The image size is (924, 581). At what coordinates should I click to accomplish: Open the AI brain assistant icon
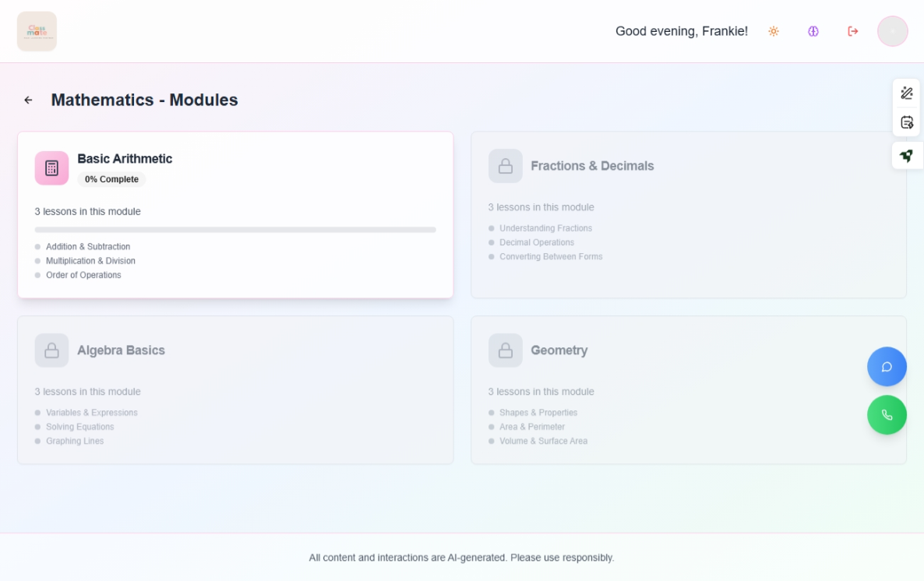coord(813,31)
